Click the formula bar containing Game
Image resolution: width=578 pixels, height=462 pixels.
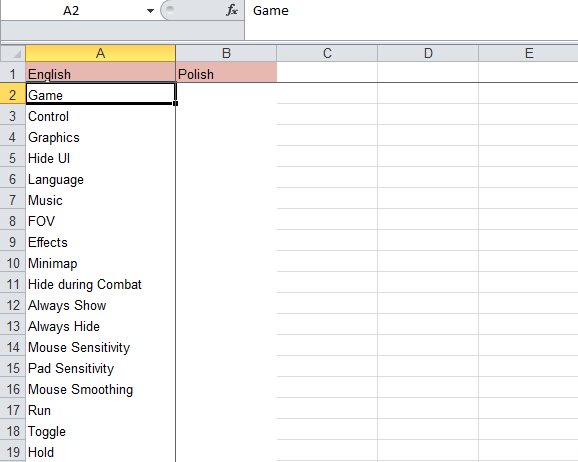point(411,11)
